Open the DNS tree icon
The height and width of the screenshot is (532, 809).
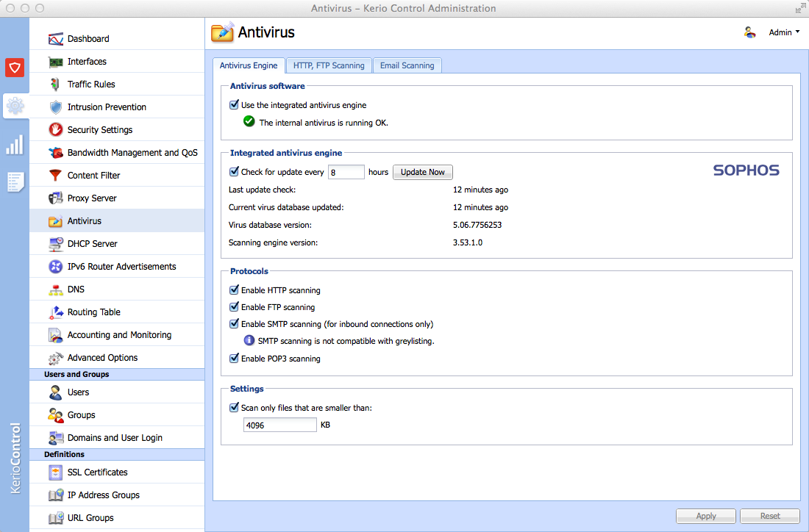click(56, 290)
